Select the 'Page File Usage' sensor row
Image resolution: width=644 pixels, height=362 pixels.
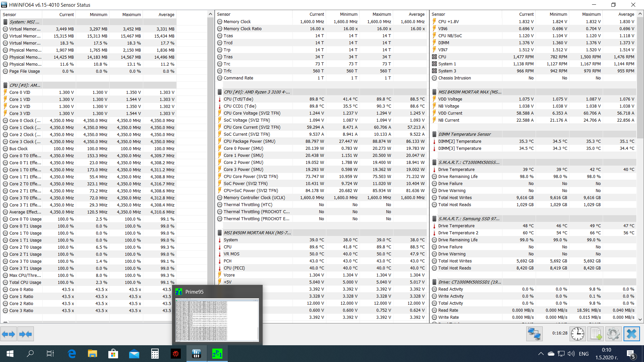pos(89,71)
